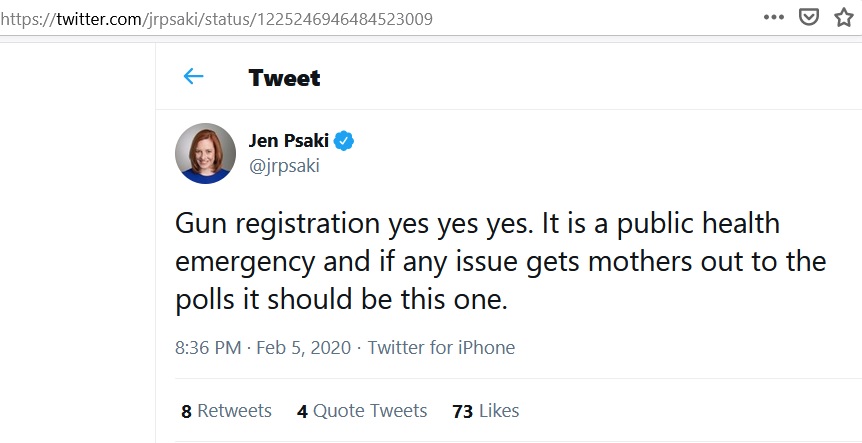Click the words "public health" in the tweet

pyautogui.click(x=711, y=224)
